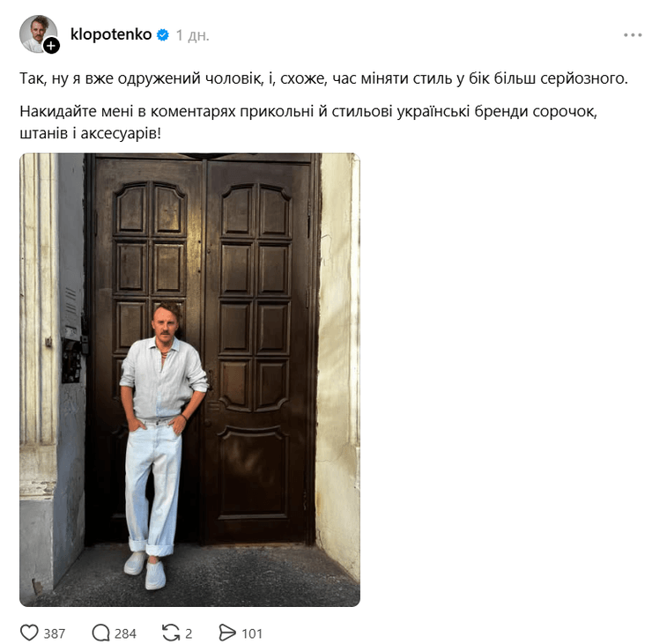Image resolution: width=652 pixels, height=644 pixels.
Task: Repost using the circular arrows icon
Action: click(x=171, y=633)
